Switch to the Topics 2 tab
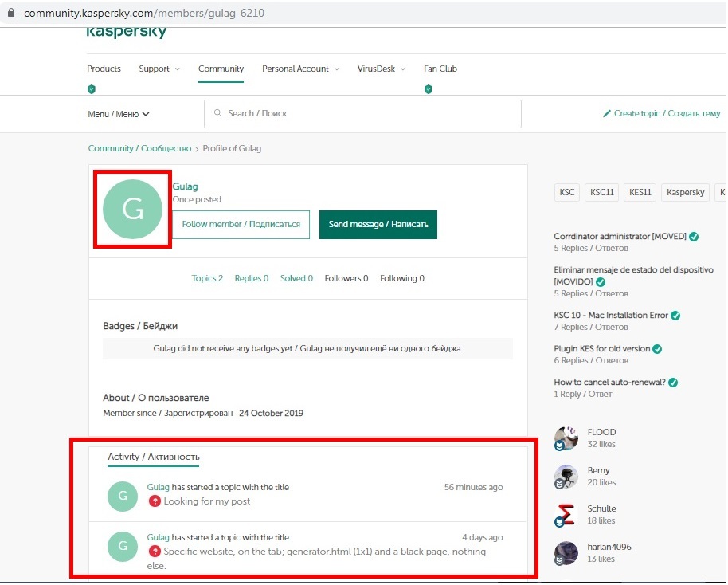The width and height of the screenshot is (728, 585). click(207, 278)
